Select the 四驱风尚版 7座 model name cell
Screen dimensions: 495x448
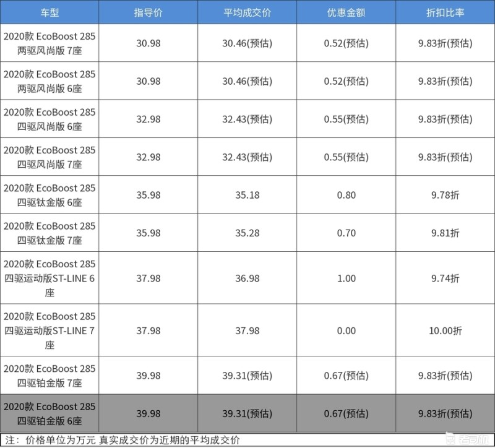49,157
